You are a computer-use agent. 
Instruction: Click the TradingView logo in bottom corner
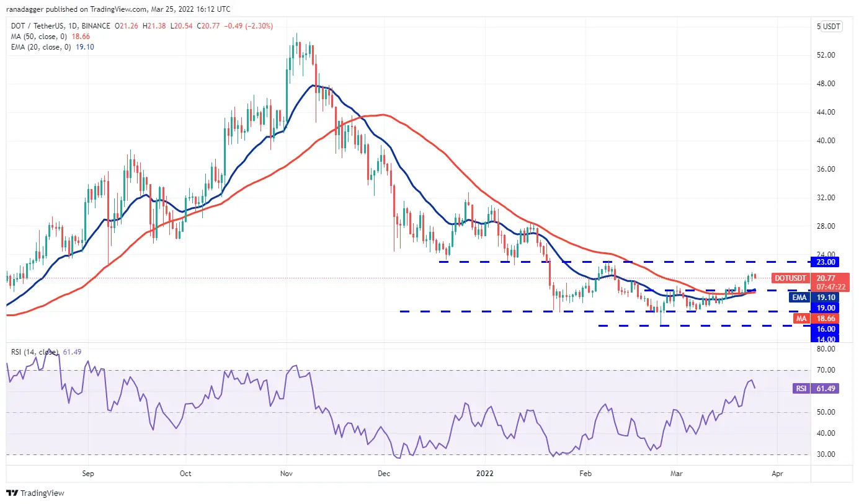coord(35,493)
